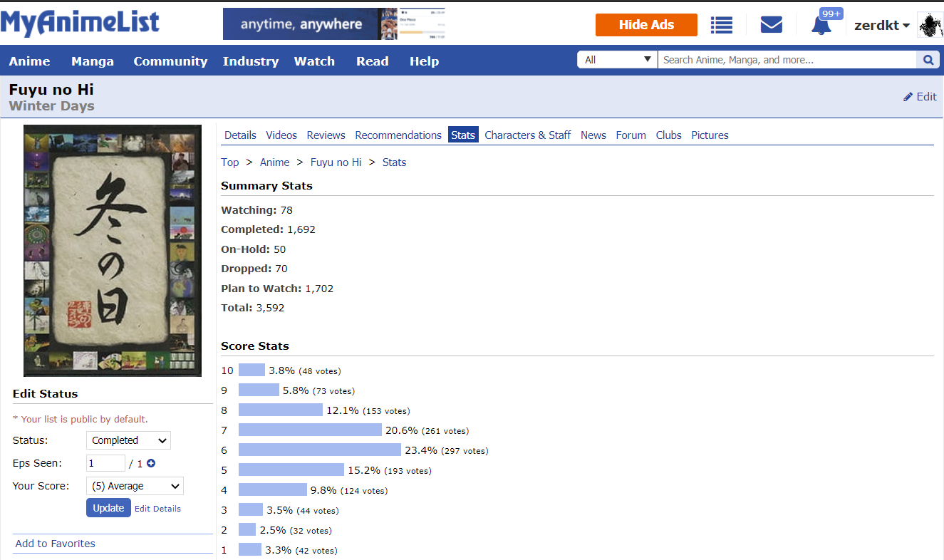This screenshot has height=560, width=944.
Task: Switch to the Recommendations tab
Action: [x=398, y=135]
